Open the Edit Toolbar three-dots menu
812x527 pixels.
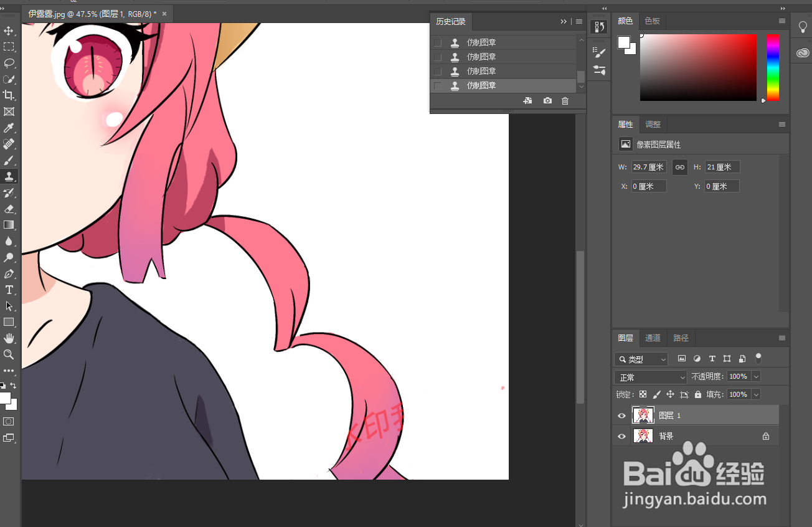(9, 371)
